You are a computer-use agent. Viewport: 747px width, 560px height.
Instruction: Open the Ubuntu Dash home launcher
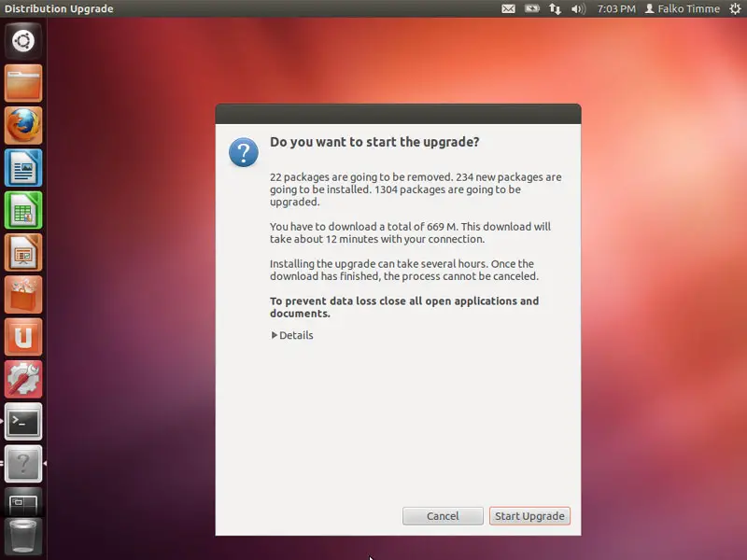click(23, 40)
